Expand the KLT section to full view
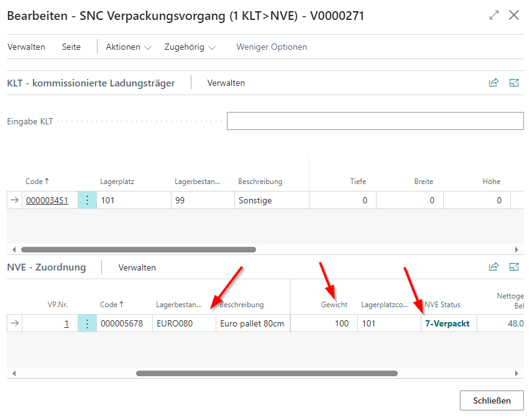532x416 pixels. [x=514, y=83]
